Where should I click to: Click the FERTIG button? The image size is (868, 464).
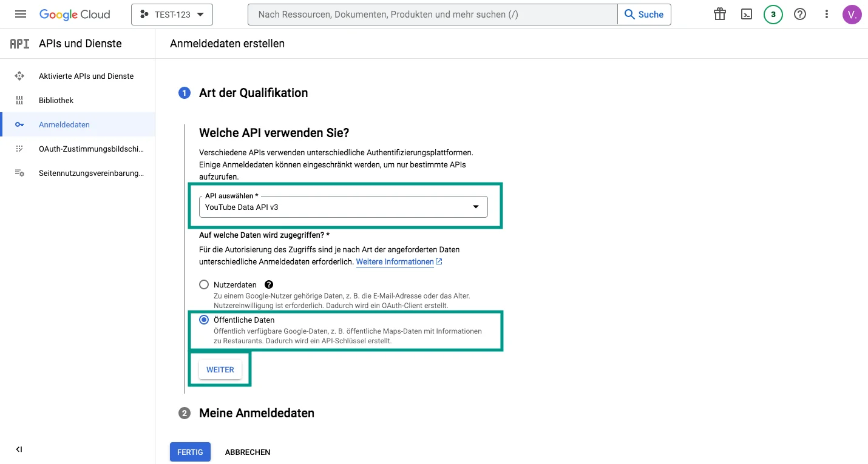pos(190,452)
